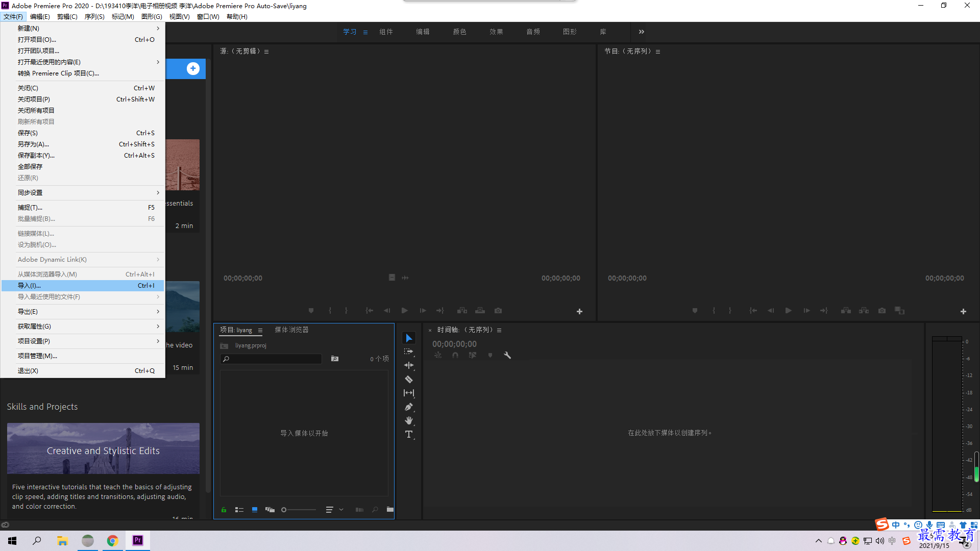980x551 pixels.
Task: Open Source monitor Button Editor plus
Action: (579, 311)
